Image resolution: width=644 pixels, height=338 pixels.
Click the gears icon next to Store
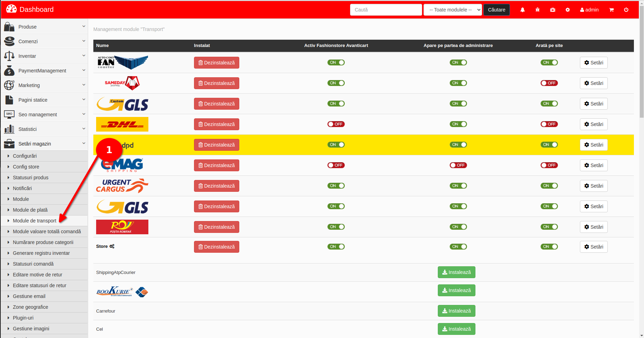tap(112, 246)
